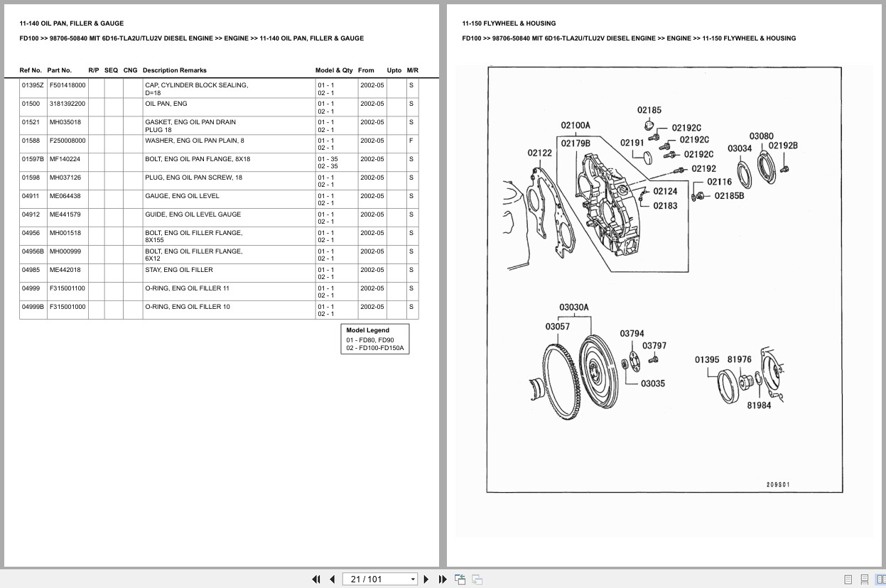This screenshot has width=886, height=588.
Task: Click the 'Part No.' column header
Action: coord(60,70)
